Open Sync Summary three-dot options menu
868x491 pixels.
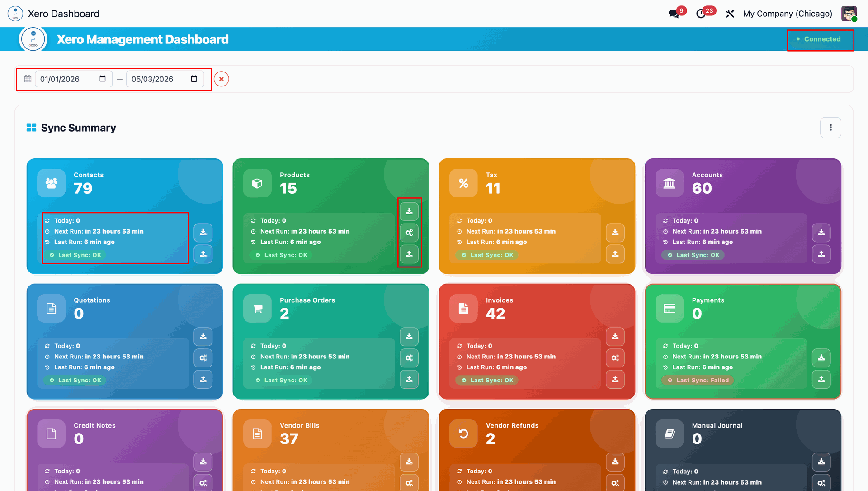coord(830,128)
